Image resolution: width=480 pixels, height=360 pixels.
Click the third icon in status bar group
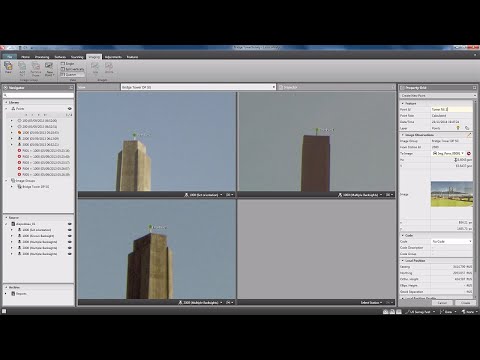pyautogui.click(x=399, y=312)
